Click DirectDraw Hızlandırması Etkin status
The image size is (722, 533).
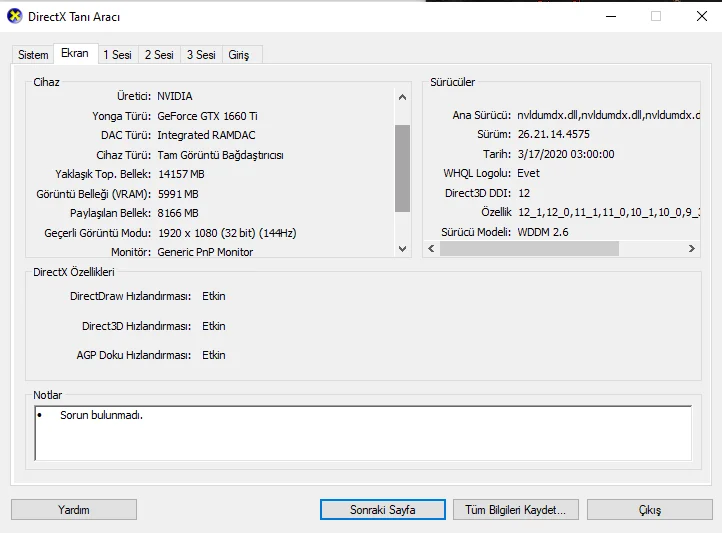point(214,296)
